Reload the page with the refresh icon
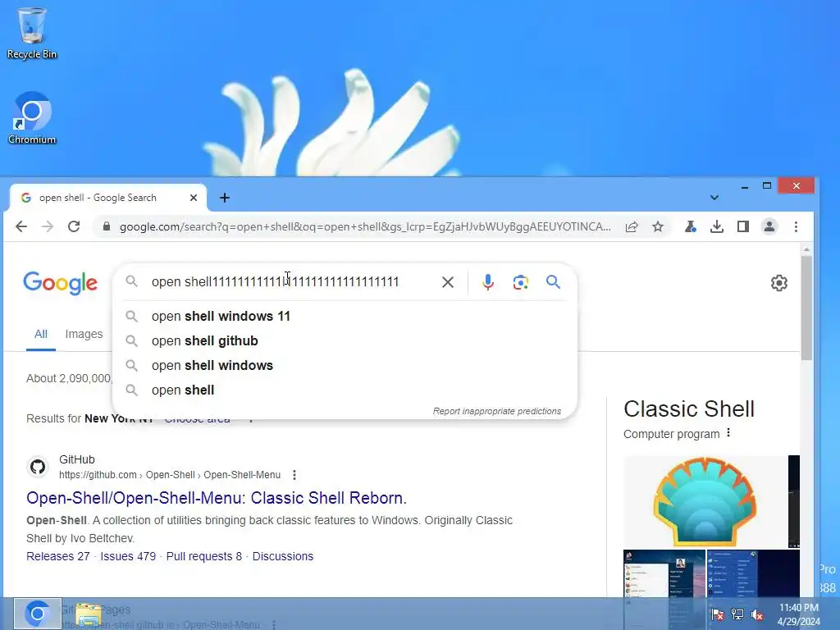Viewport: 840px width, 630px height. point(74,226)
